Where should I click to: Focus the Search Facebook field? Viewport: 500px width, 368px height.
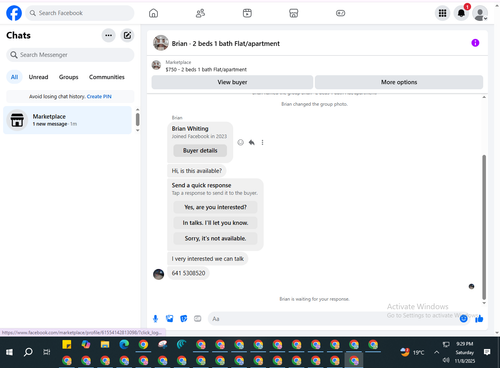(x=80, y=13)
